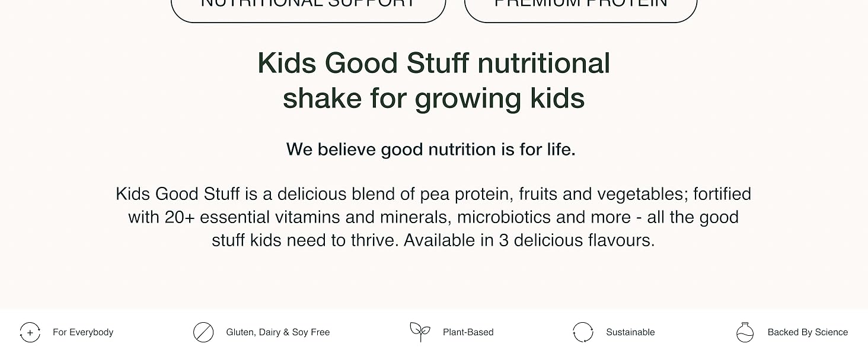The image size is (868, 356).
Task: Select the For Everybody label
Action: [83, 332]
